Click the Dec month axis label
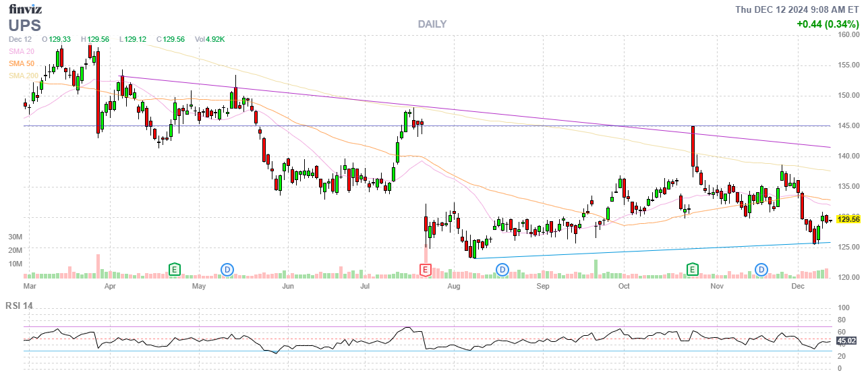The image size is (868, 379). click(799, 286)
